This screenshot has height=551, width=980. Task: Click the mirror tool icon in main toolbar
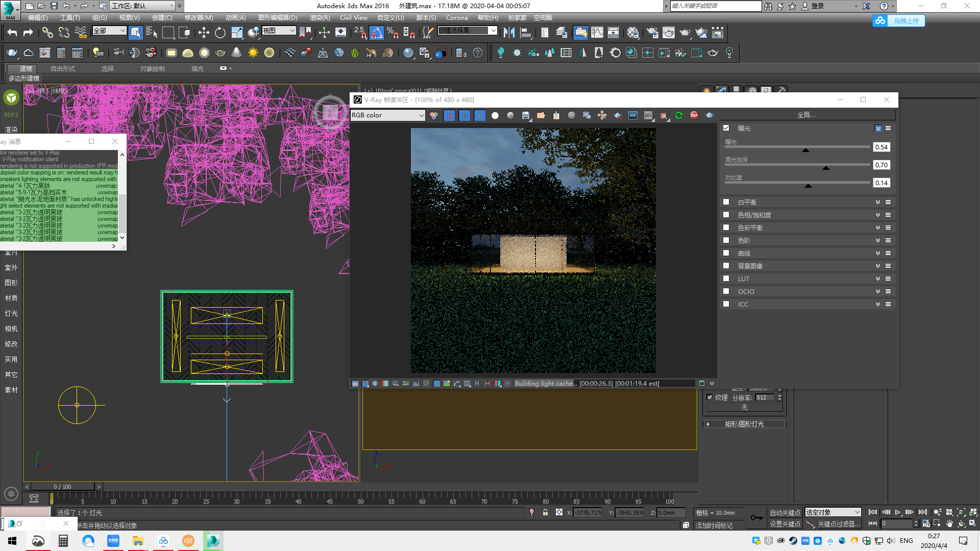coord(509,33)
